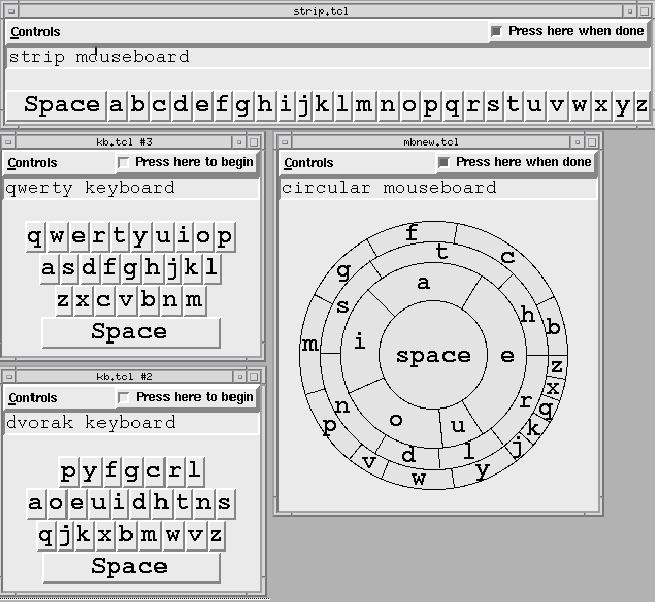Select the center 'space' circle on circular mouseboard
The image size is (655, 602).
(x=433, y=356)
